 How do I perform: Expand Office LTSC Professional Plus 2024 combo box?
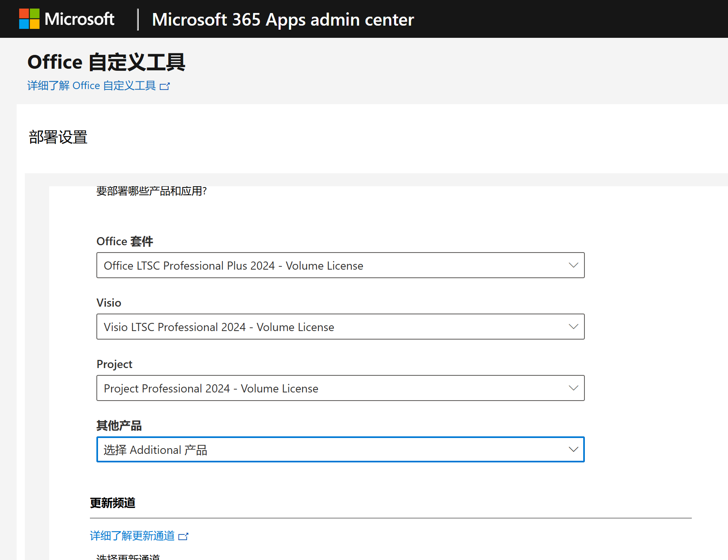(x=325, y=265)
